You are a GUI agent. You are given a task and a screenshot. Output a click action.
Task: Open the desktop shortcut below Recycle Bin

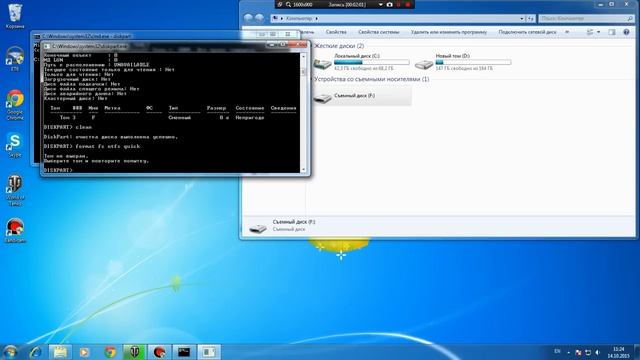click(x=15, y=60)
